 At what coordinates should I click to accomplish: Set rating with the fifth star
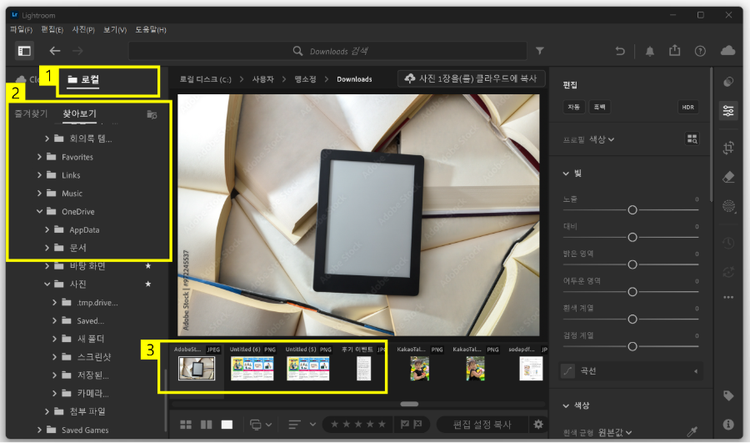point(382,424)
